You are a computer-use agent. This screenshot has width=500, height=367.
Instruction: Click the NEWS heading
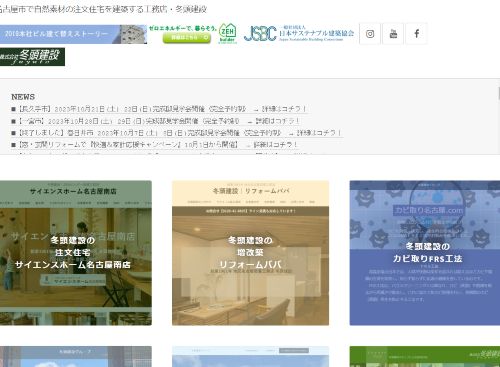[23, 97]
